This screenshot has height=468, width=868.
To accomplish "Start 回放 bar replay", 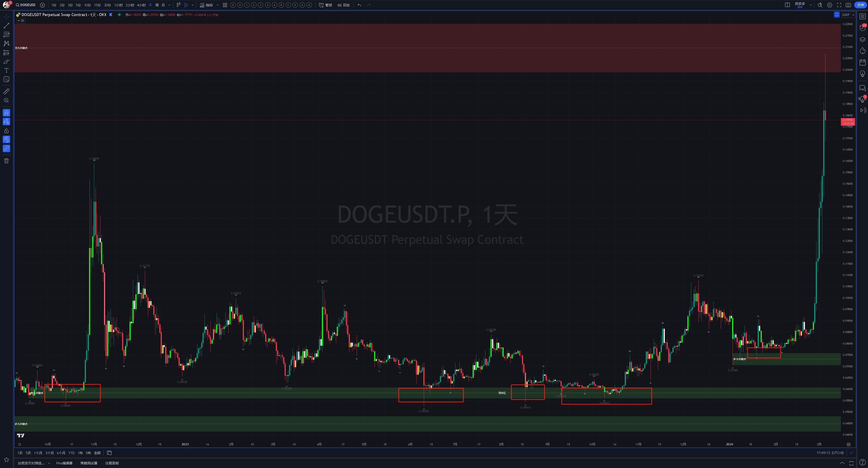I will coord(343,5).
